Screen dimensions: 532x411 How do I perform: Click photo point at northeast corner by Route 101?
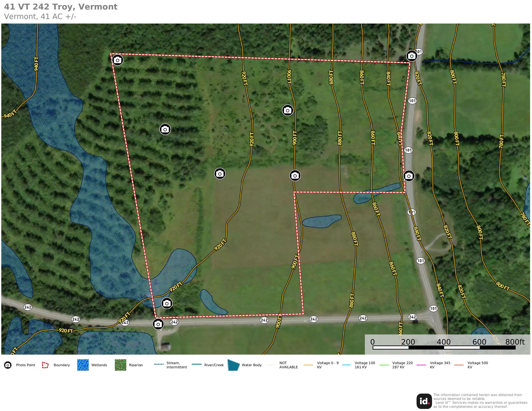click(411, 56)
